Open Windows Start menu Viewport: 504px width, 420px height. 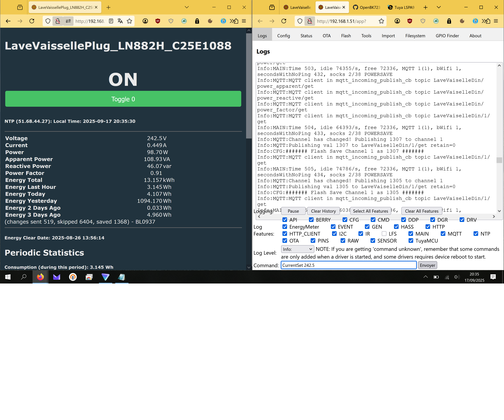point(8,277)
